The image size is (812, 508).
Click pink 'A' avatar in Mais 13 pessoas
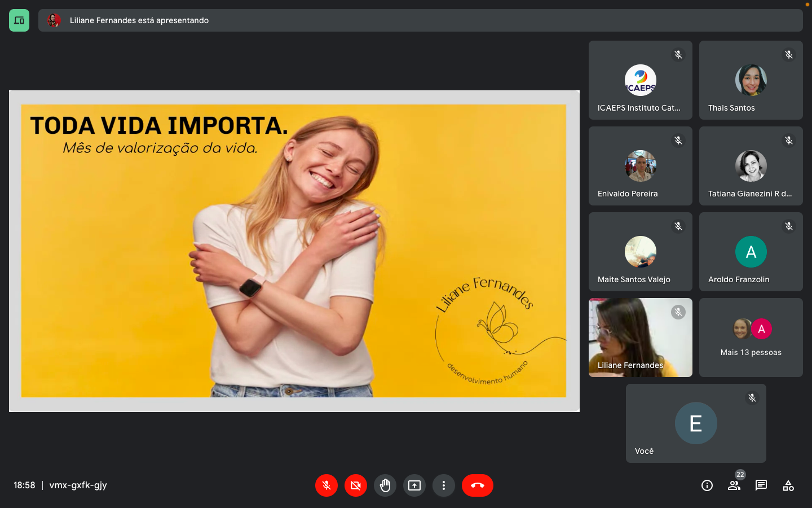coord(761,329)
